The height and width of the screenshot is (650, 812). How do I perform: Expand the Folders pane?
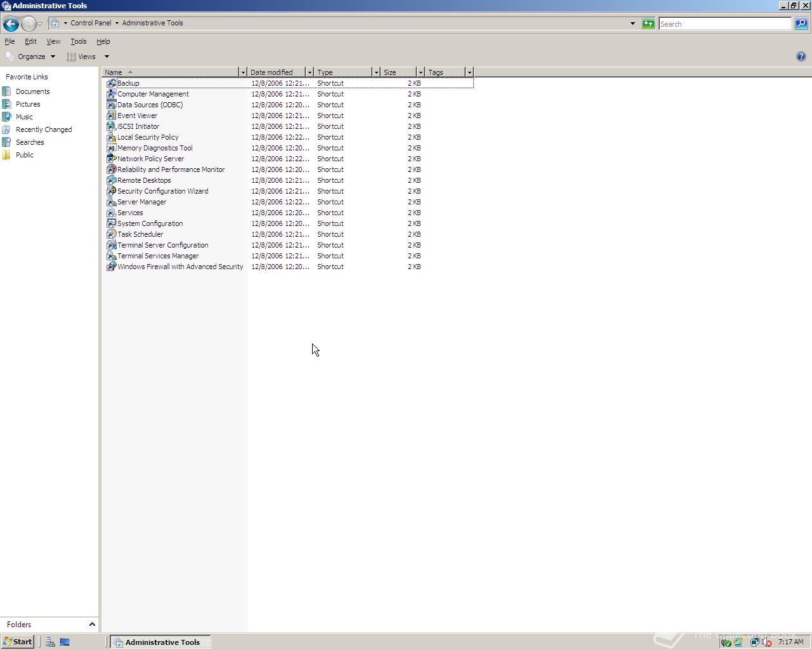coord(92,625)
